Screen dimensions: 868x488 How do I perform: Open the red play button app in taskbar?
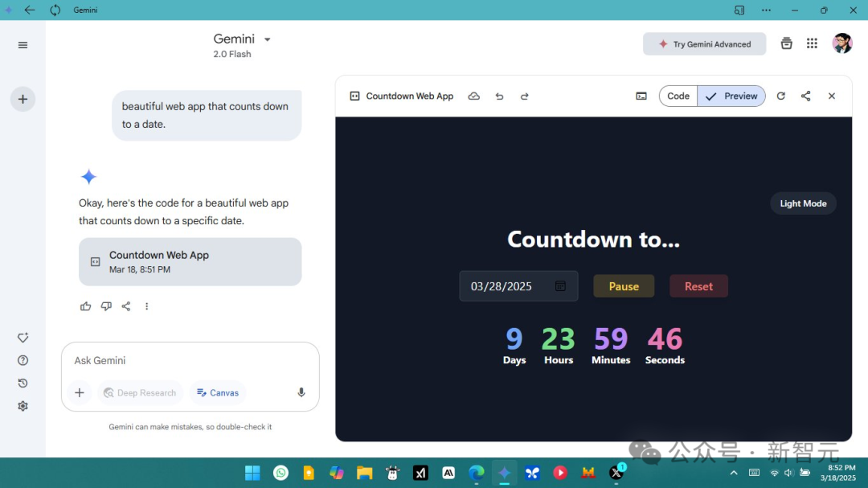pyautogui.click(x=560, y=473)
